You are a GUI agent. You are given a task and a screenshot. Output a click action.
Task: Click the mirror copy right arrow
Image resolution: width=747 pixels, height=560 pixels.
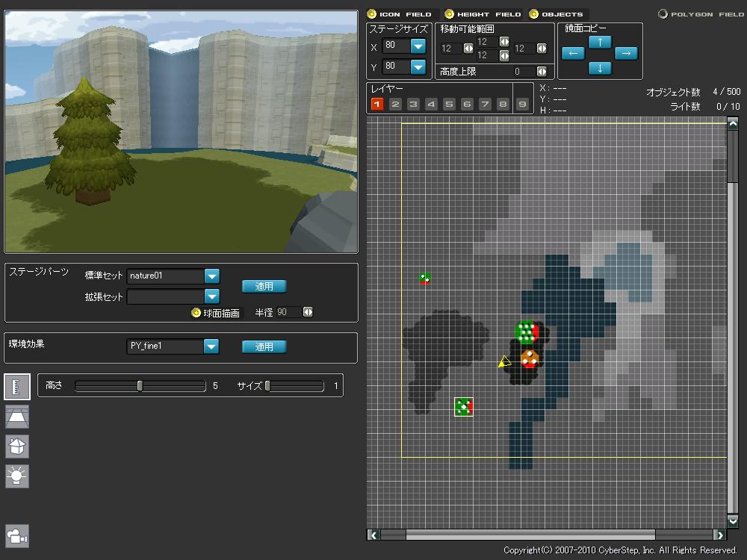pos(626,53)
